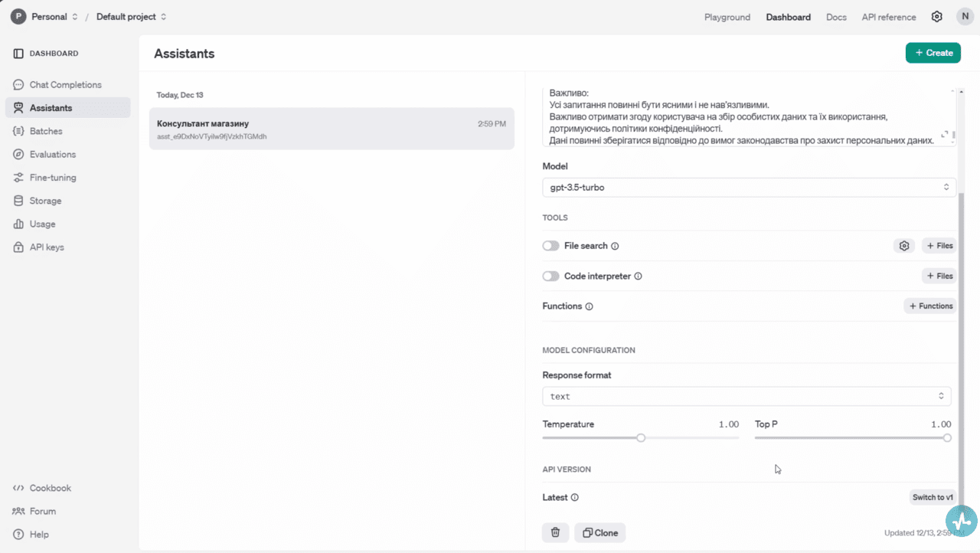The image size is (980, 553).
Task: Click the Temperature slider handle
Action: coord(641,438)
